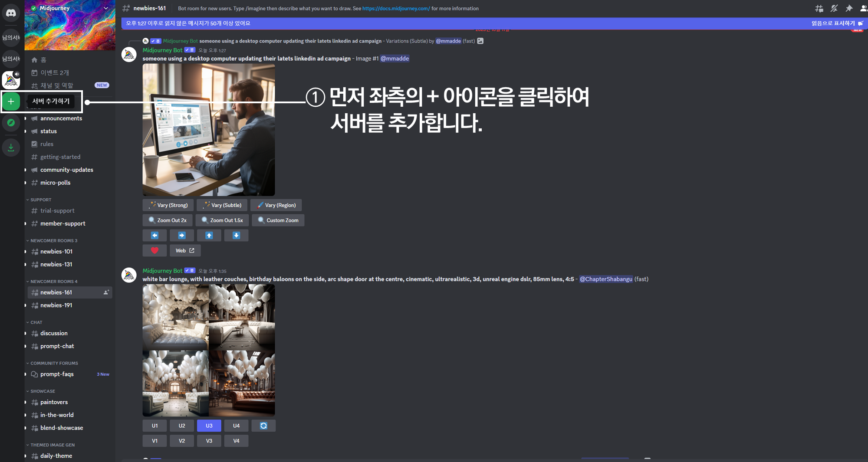Open the trial-support channel
Image resolution: width=868 pixels, height=462 pixels.
[69, 211]
